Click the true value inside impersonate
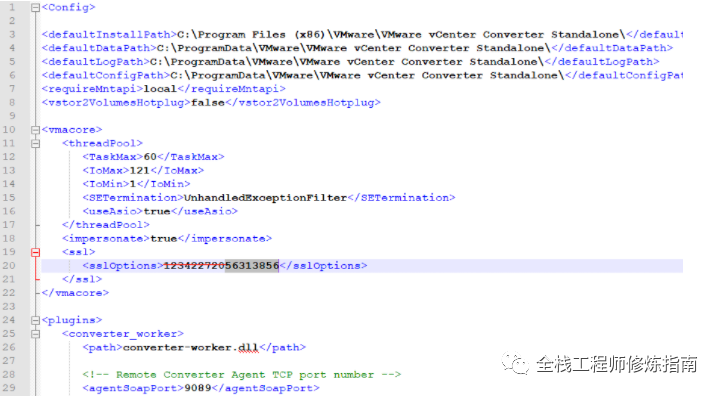 164,238
